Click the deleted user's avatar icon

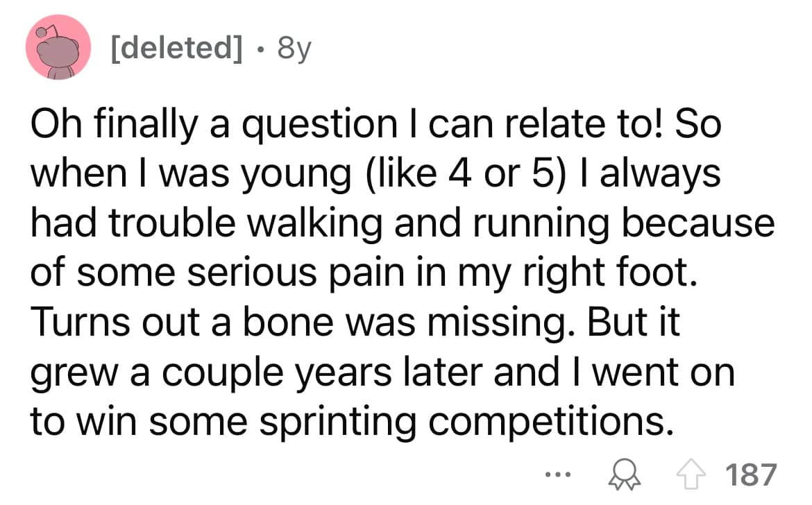pyautogui.click(x=59, y=48)
